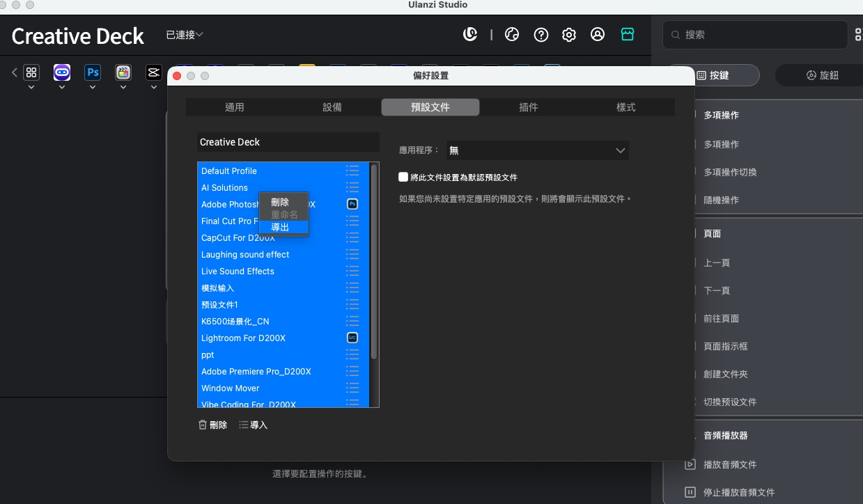Image resolution: width=863 pixels, height=504 pixels.
Task: Expand the 已連接 connection dropdown
Action: point(185,34)
